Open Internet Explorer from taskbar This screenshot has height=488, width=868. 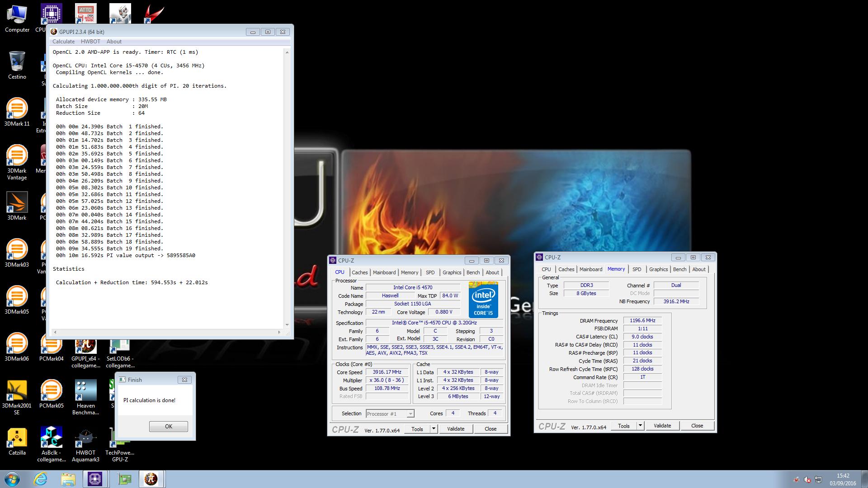pos(40,479)
